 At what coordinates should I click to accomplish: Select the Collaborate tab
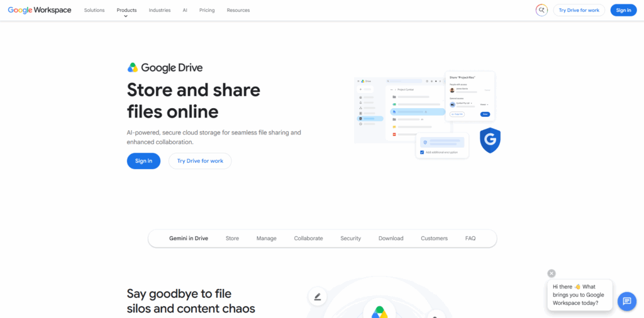(x=308, y=238)
